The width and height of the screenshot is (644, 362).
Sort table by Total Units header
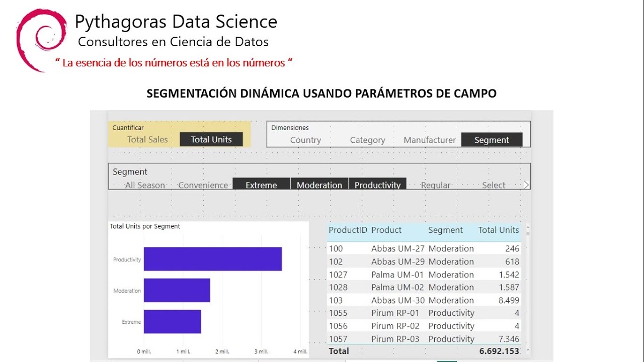click(499, 230)
